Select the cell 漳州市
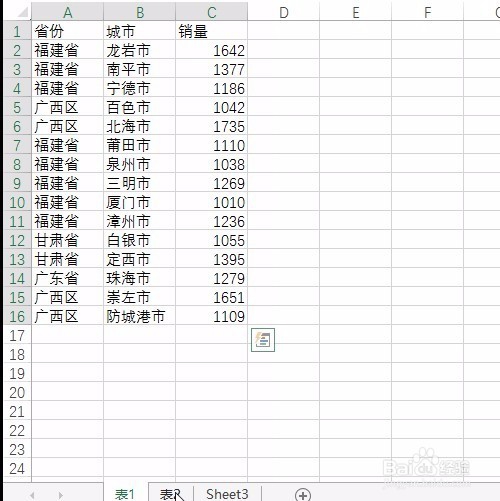 point(140,221)
